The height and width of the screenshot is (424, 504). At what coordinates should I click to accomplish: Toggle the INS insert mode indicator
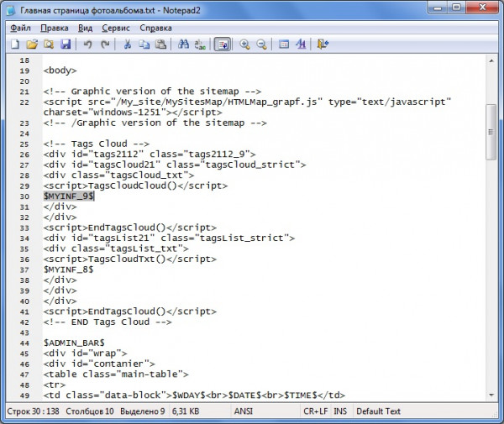pyautogui.click(x=340, y=411)
